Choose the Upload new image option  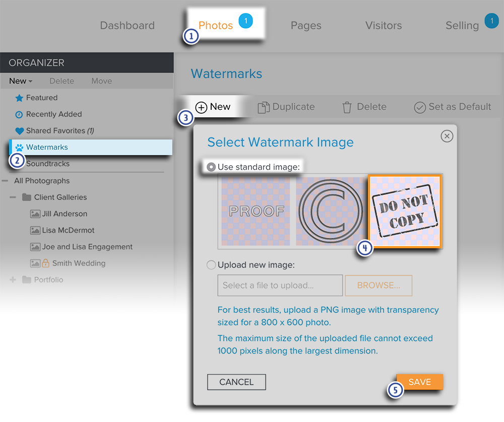coord(211,265)
